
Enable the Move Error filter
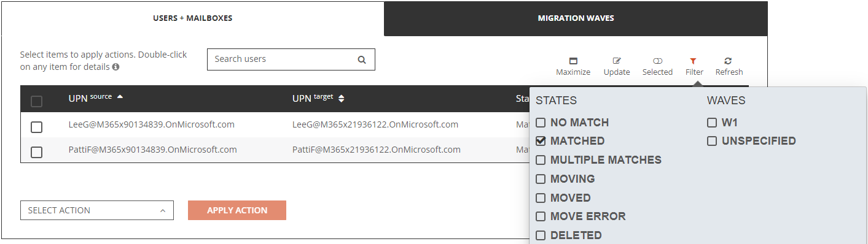(x=541, y=216)
